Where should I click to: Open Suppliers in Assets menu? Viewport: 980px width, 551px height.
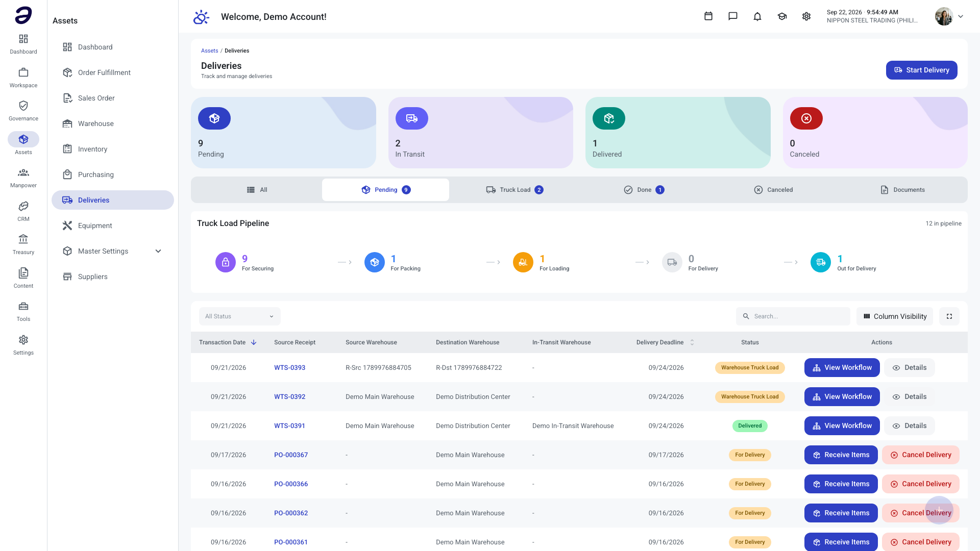tap(113, 277)
